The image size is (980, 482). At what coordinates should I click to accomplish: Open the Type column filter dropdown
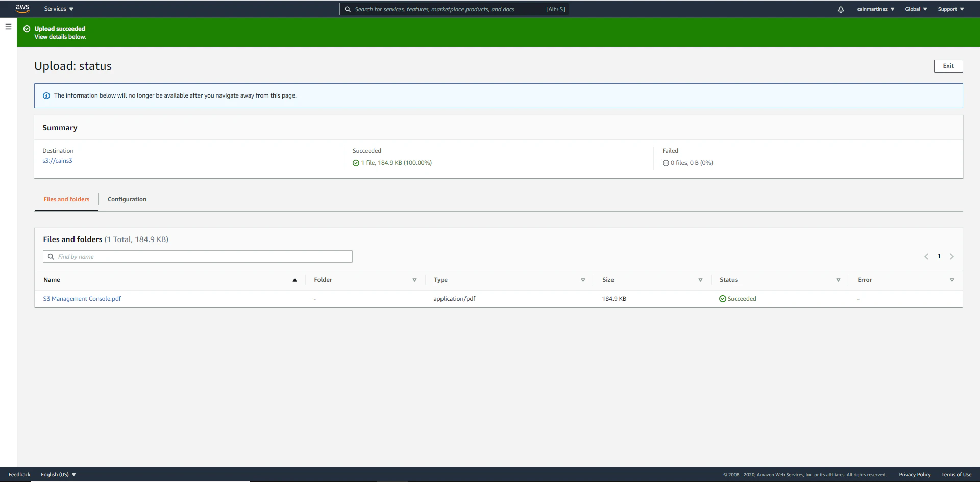[583, 280]
